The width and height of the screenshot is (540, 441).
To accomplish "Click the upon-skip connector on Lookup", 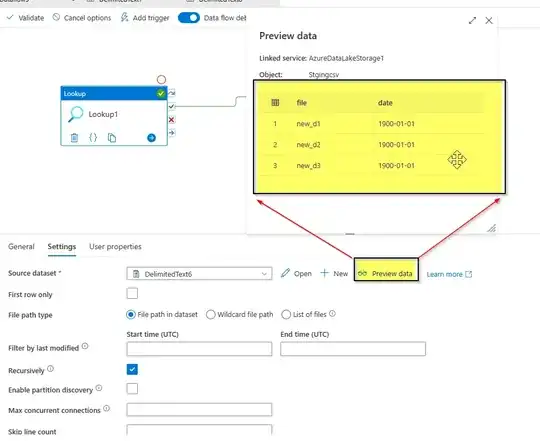I will tap(172, 93).
